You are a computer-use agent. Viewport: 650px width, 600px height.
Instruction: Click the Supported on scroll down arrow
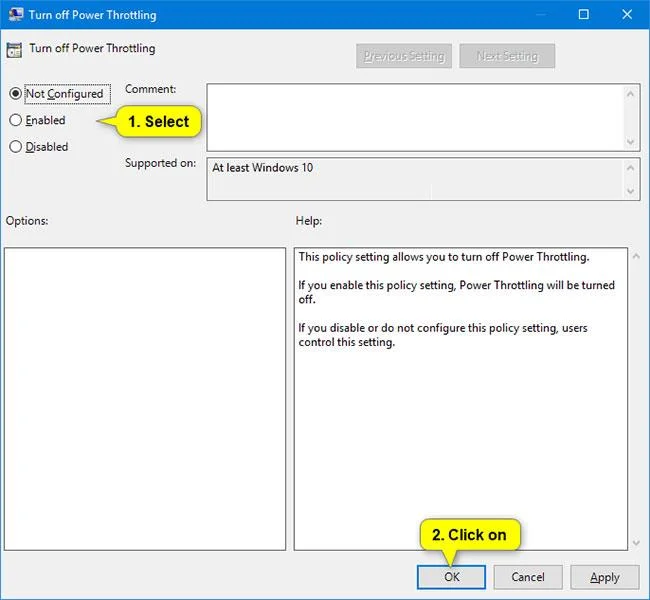pos(630,191)
